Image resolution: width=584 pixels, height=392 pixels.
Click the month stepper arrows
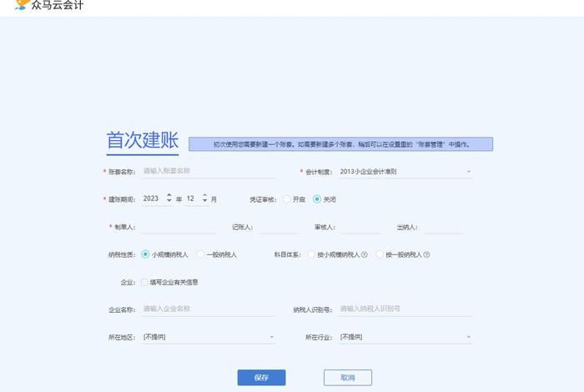pos(204,198)
